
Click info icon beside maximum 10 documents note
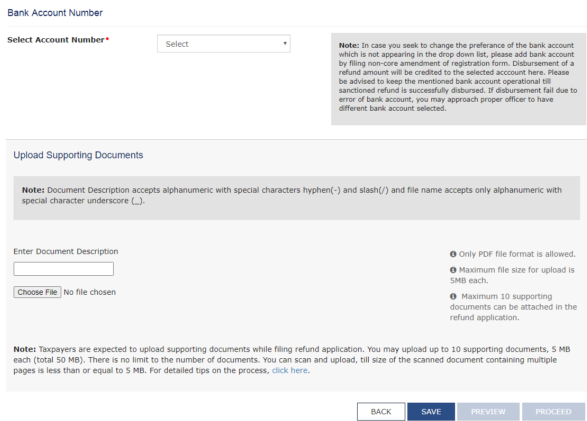(x=453, y=296)
